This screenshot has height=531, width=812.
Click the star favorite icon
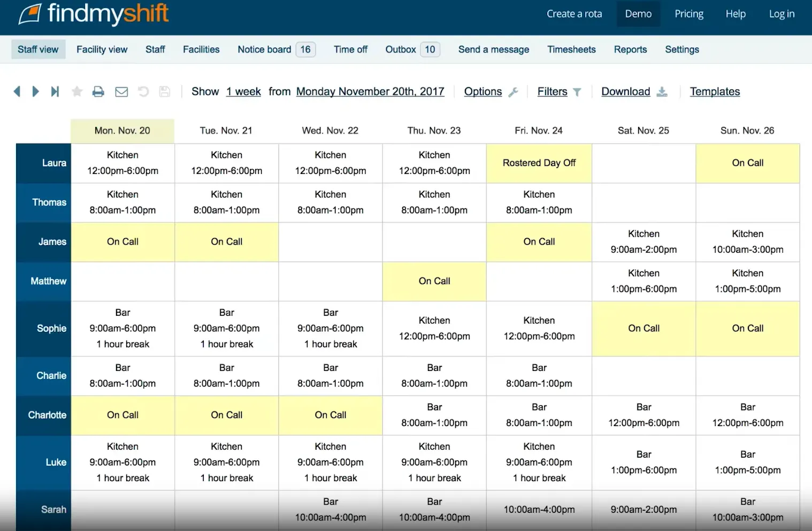77,92
